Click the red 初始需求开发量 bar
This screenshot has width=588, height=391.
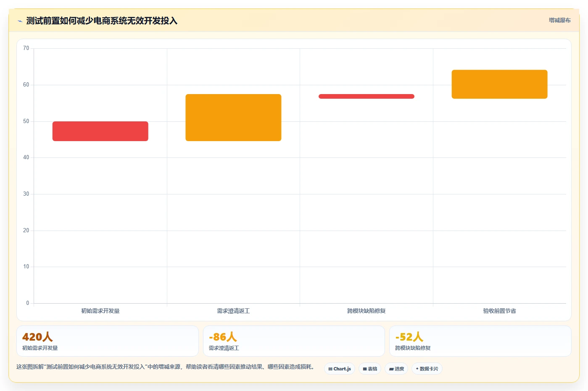pos(100,131)
